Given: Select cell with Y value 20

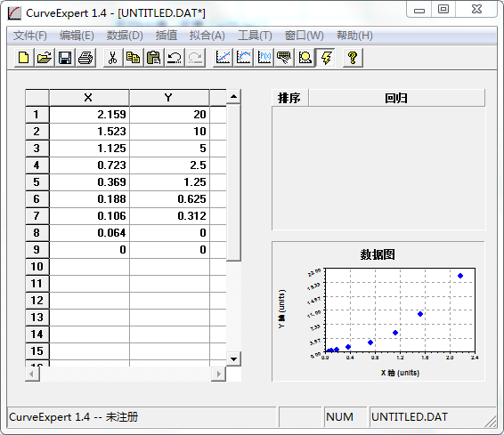Looking at the screenshot, I should click(x=169, y=115).
